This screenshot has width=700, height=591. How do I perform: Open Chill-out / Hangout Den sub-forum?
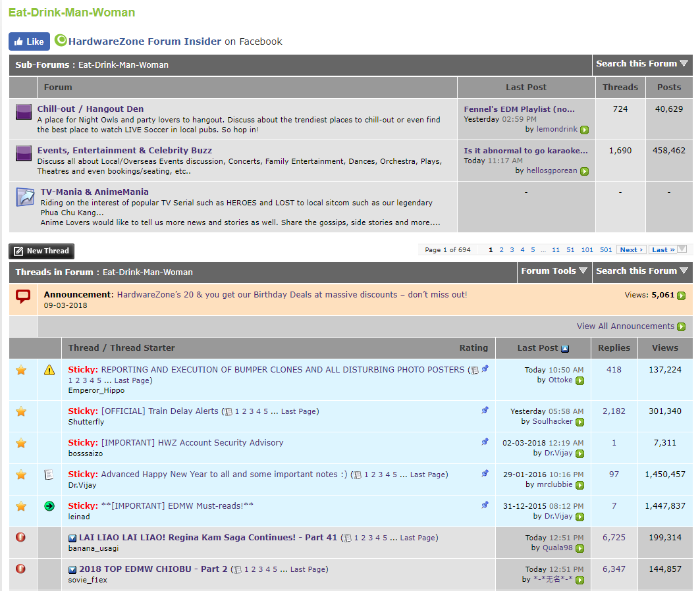click(x=91, y=109)
